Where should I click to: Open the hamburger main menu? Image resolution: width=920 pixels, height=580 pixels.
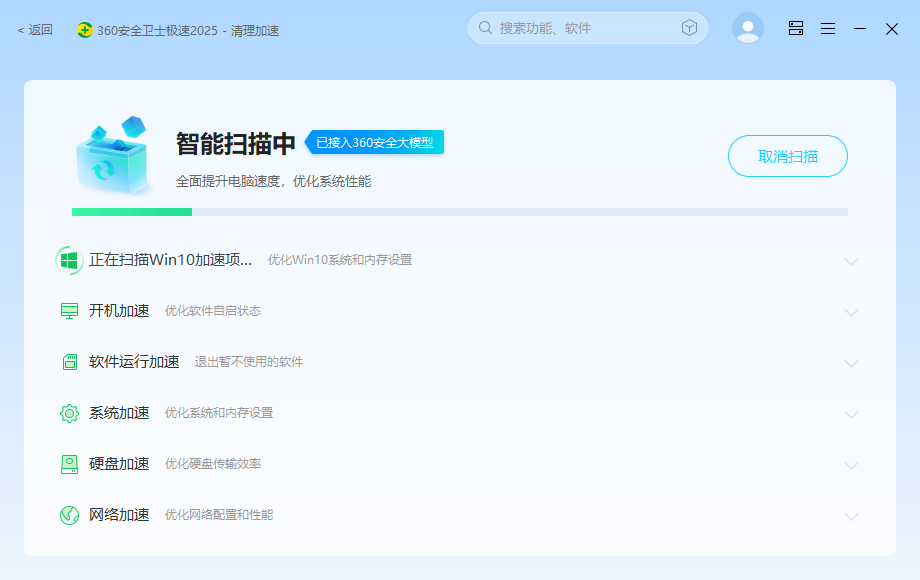pyautogui.click(x=828, y=28)
